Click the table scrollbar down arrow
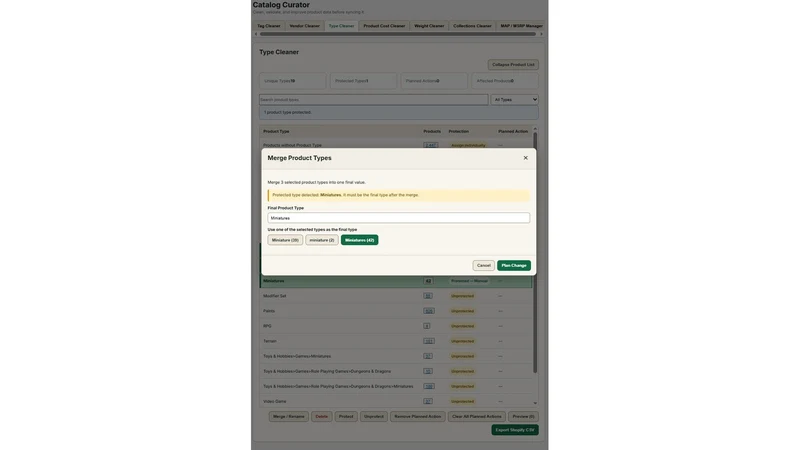Screen dimensions: 800x450 pyautogui.click(x=535, y=403)
